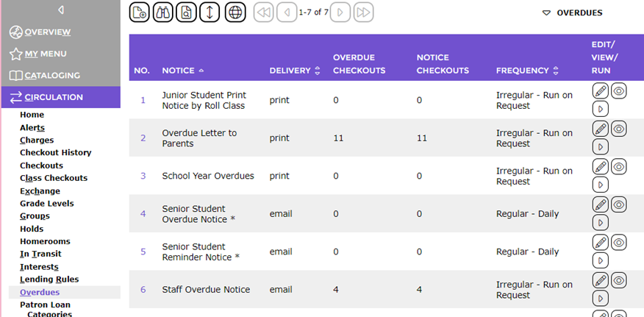Open Checkouts page

pos(41,165)
